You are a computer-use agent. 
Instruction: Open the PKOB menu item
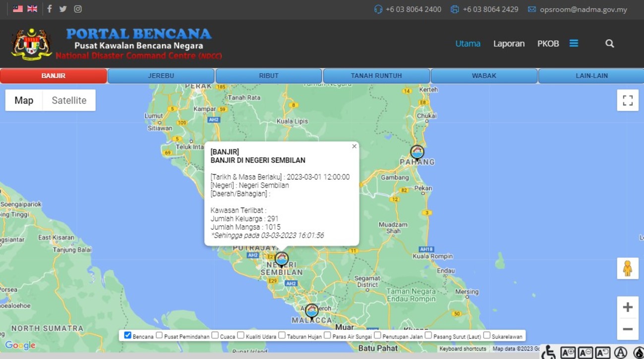548,44
